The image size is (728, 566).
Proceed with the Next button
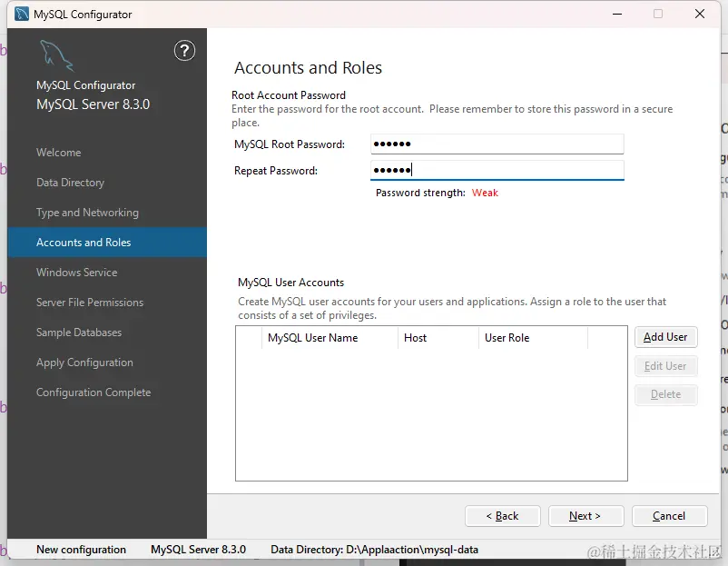(585, 516)
